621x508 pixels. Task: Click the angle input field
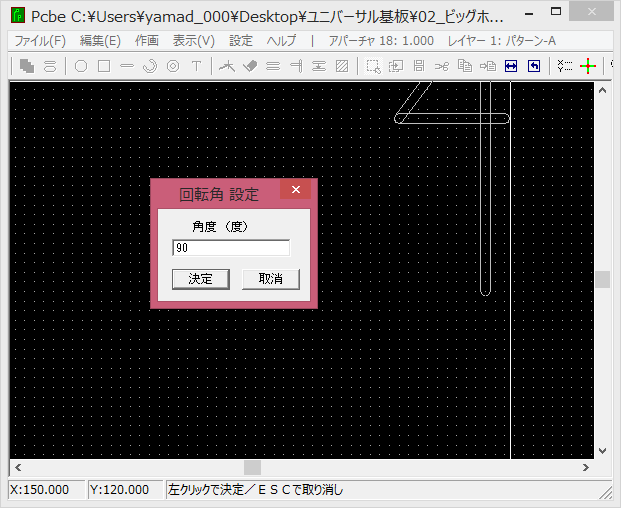pos(231,248)
